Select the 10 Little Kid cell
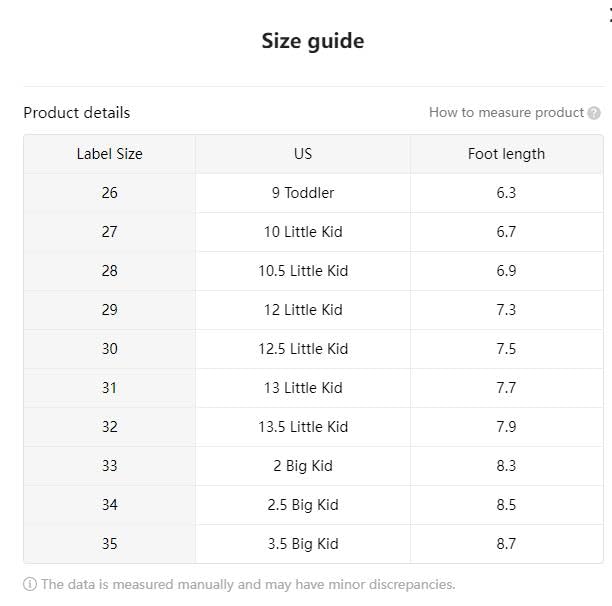The image size is (612, 606). click(303, 232)
